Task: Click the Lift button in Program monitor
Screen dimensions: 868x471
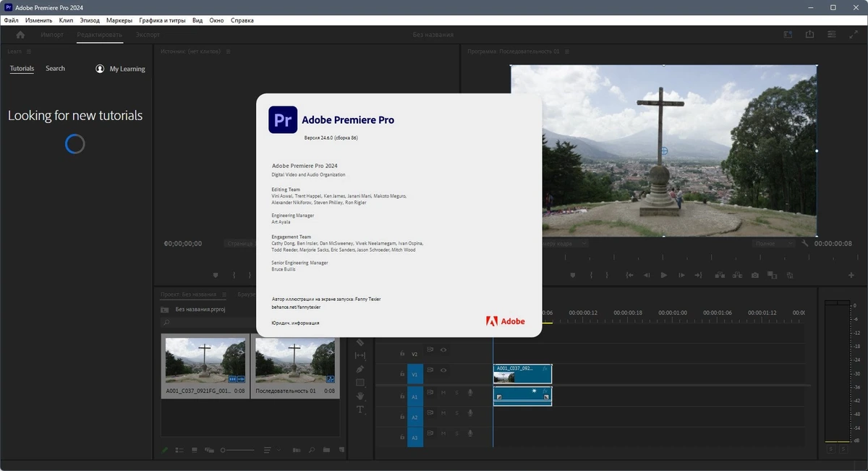Action: [x=720, y=275]
